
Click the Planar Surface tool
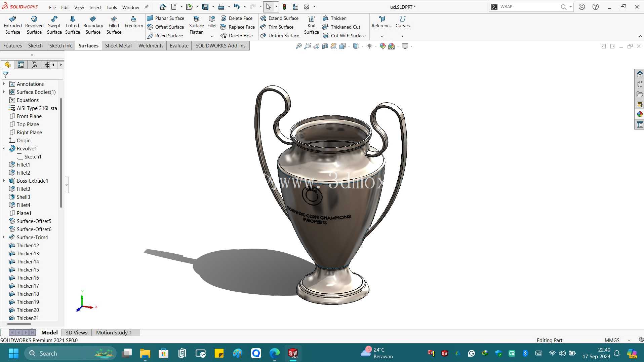pyautogui.click(x=166, y=18)
